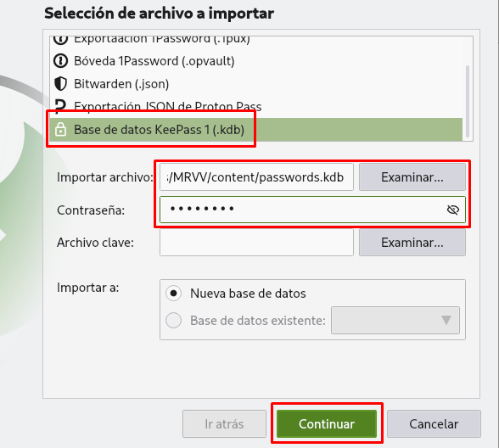Screen dimensions: 499x448
Task: Choose Bóveda 1Password (.opvault) list entry
Action: [x=256, y=61]
